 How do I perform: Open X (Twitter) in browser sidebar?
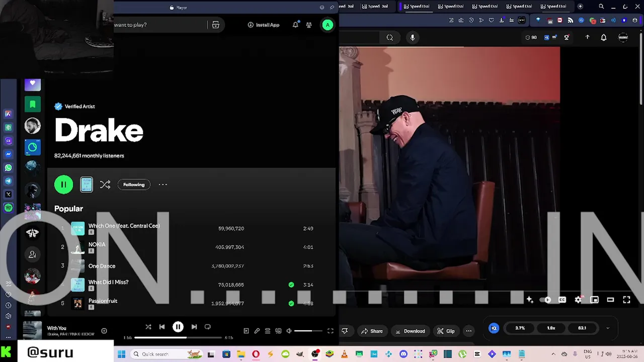[x=8, y=194]
